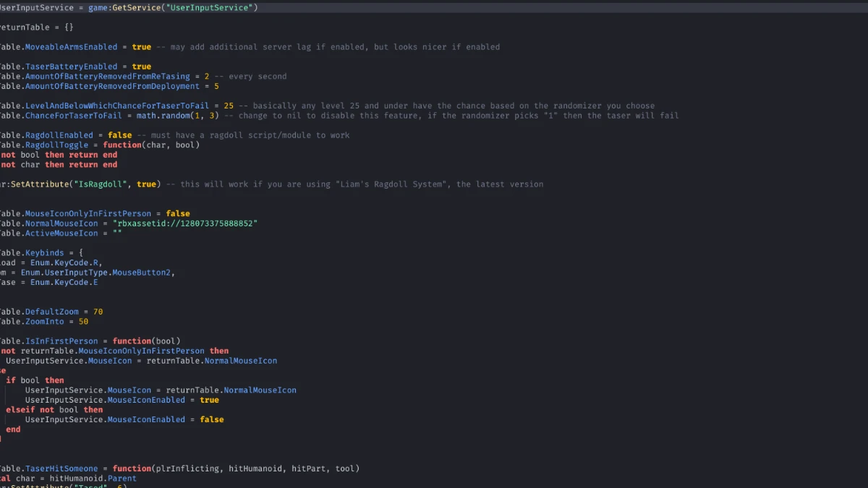This screenshot has width=868, height=488.
Task: Click the RagdollEnabled property name
Action: [59, 135]
